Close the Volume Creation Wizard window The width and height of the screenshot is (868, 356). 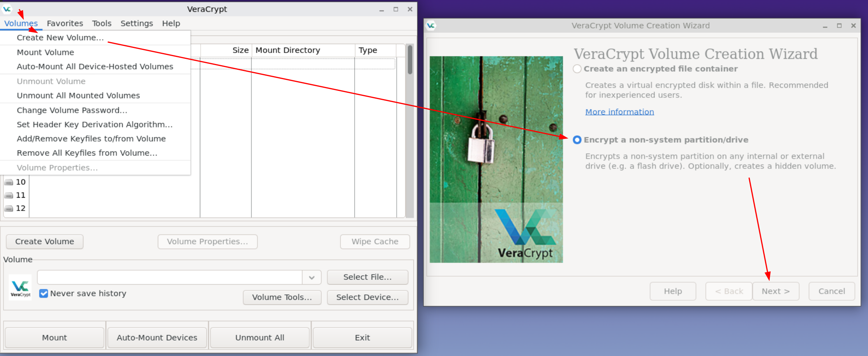click(x=853, y=26)
